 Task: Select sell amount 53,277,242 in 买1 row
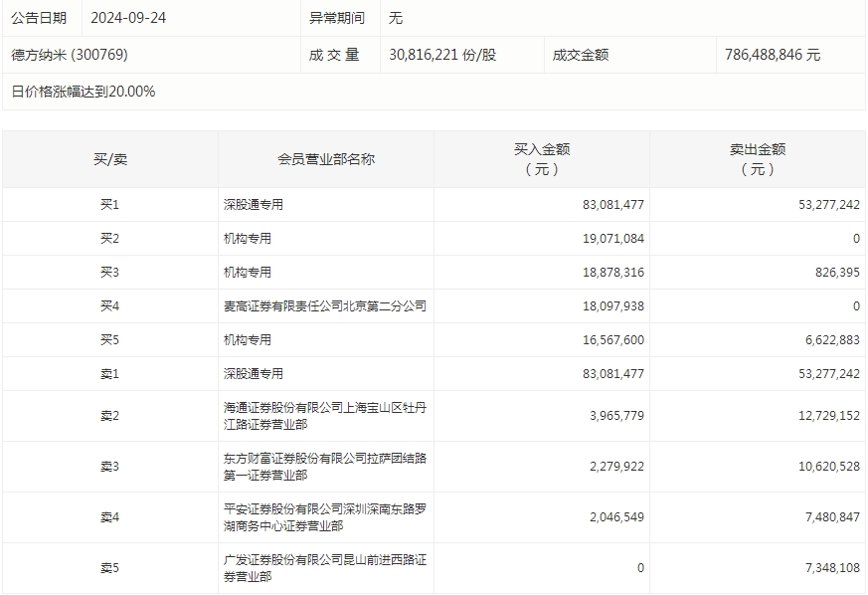pos(829,204)
